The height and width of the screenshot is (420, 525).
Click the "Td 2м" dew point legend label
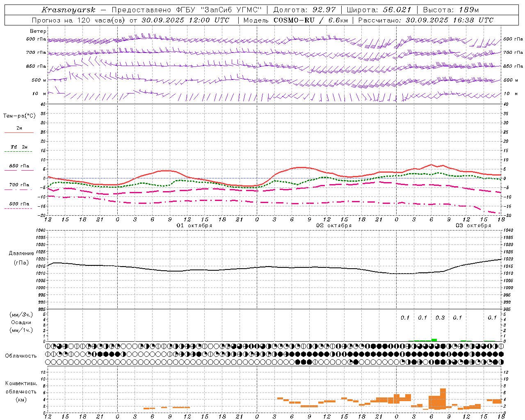pyautogui.click(x=19, y=147)
